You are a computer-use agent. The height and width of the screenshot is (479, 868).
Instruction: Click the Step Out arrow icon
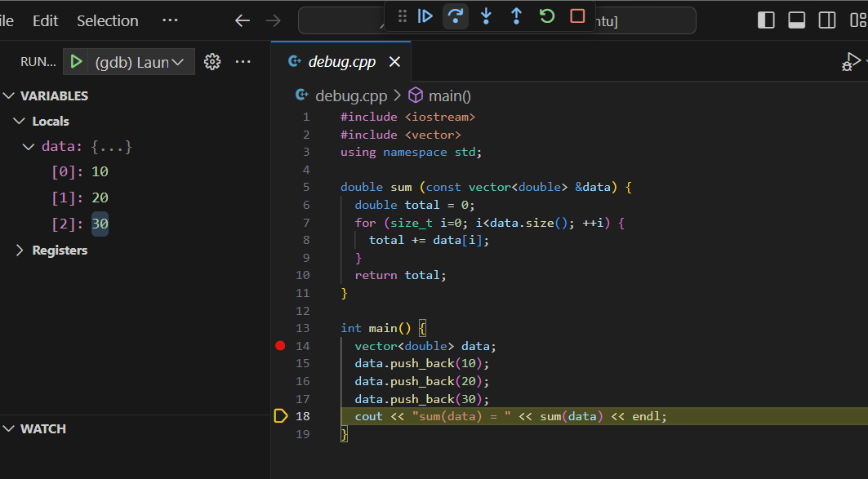pyautogui.click(x=516, y=16)
